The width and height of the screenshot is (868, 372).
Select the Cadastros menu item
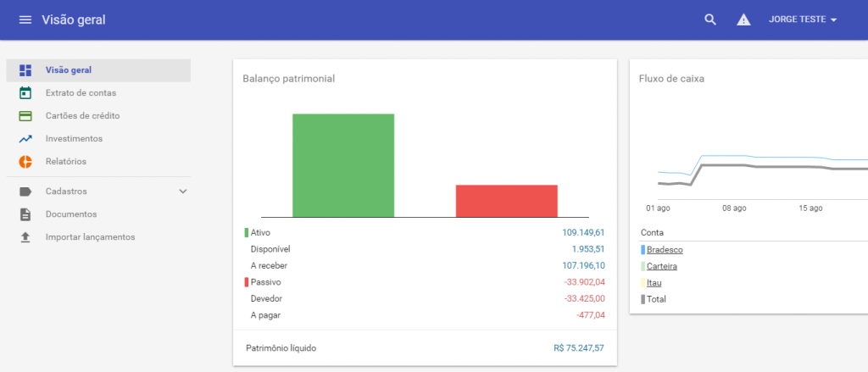tap(66, 192)
